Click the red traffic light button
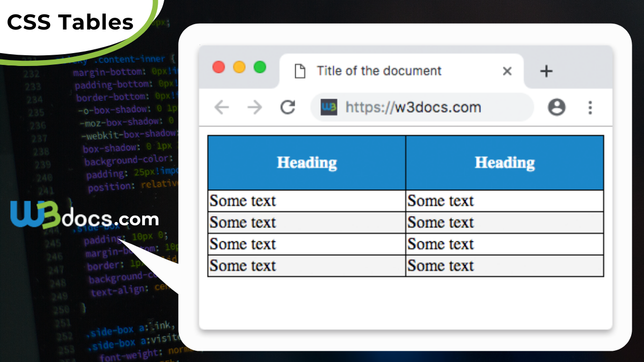 218,67
